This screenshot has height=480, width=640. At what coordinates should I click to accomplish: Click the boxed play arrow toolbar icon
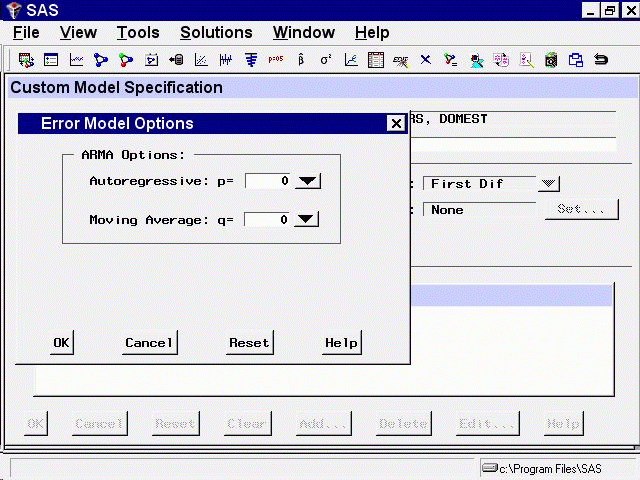151,60
